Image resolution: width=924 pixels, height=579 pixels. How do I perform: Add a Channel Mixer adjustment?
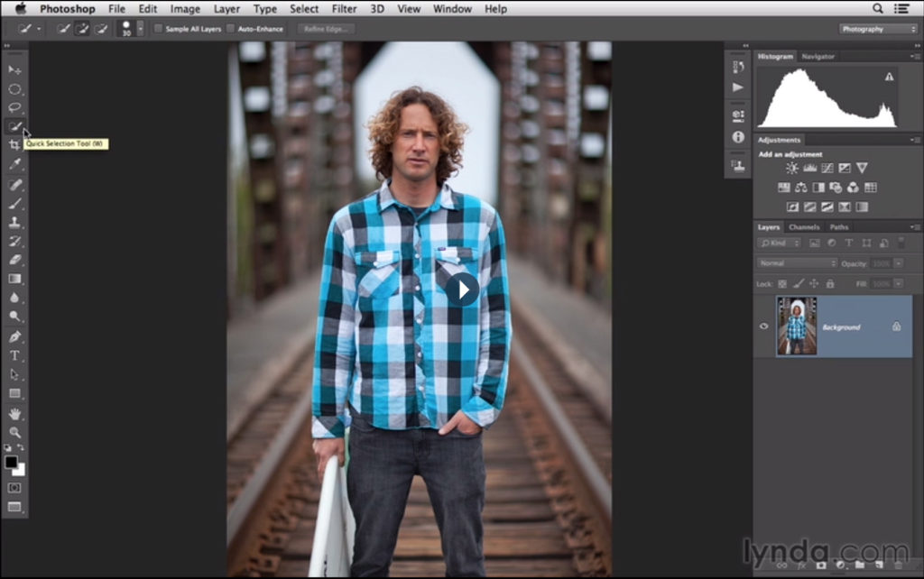coord(853,188)
